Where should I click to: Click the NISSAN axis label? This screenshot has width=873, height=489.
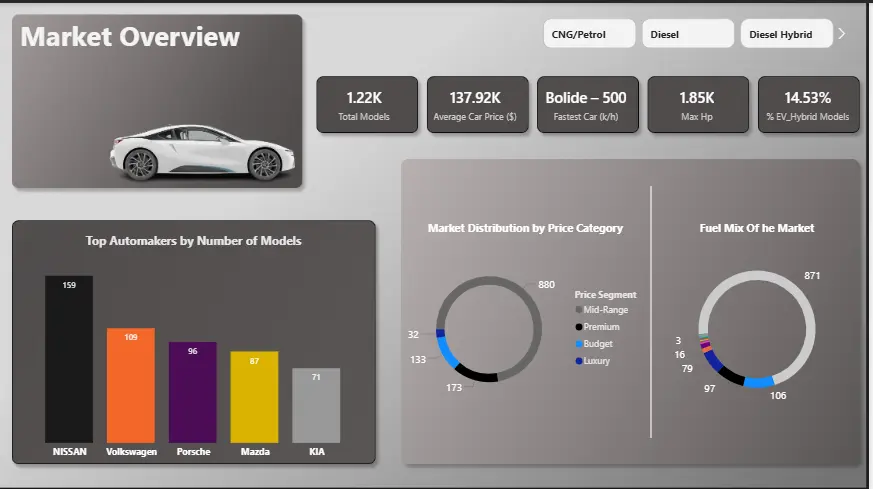(70, 452)
